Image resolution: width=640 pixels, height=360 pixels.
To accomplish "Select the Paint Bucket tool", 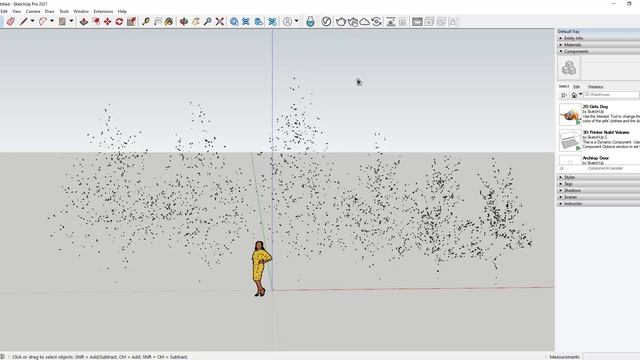I will (x=169, y=22).
